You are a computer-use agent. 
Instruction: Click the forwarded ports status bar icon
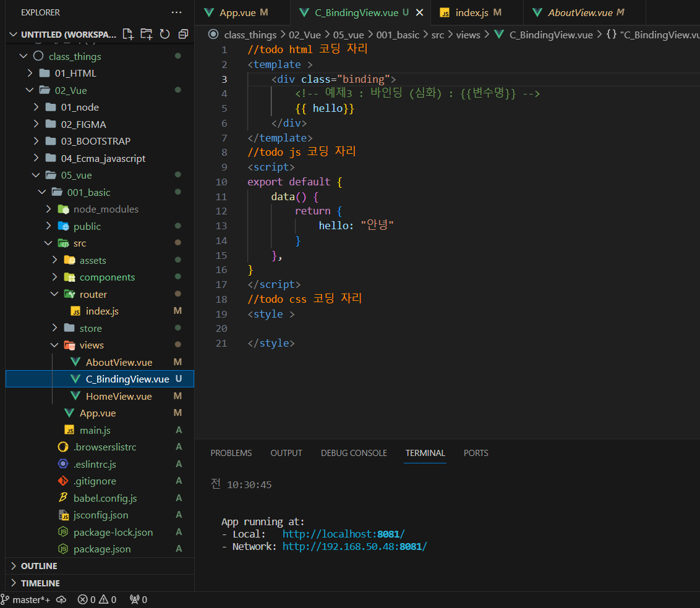point(139,599)
